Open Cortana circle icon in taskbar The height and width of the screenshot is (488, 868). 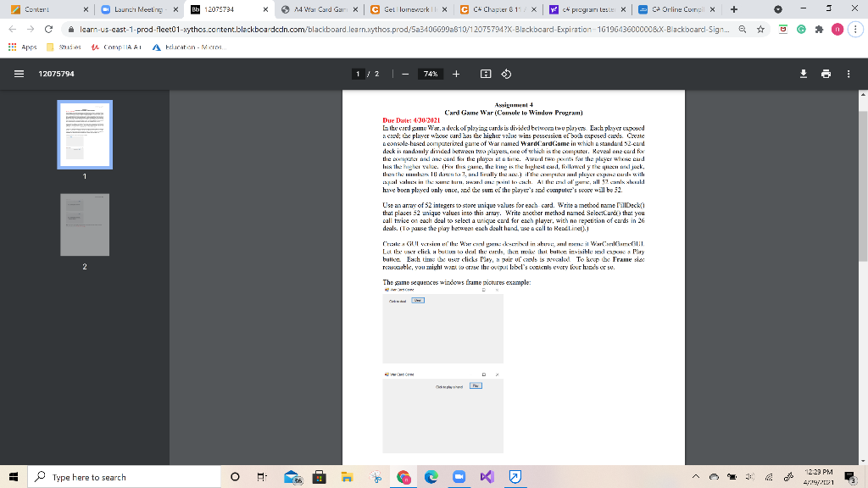click(x=235, y=476)
